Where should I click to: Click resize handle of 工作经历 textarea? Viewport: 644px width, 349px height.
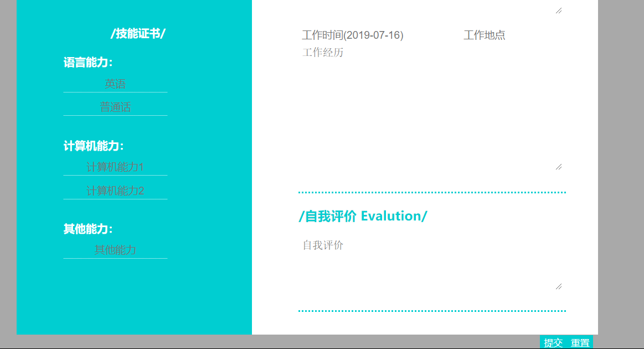click(559, 167)
